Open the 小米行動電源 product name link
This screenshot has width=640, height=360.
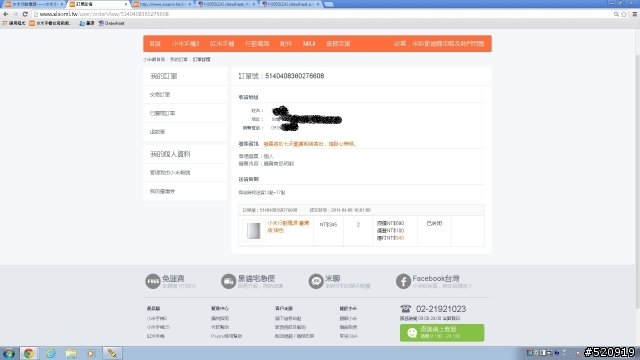point(288,227)
